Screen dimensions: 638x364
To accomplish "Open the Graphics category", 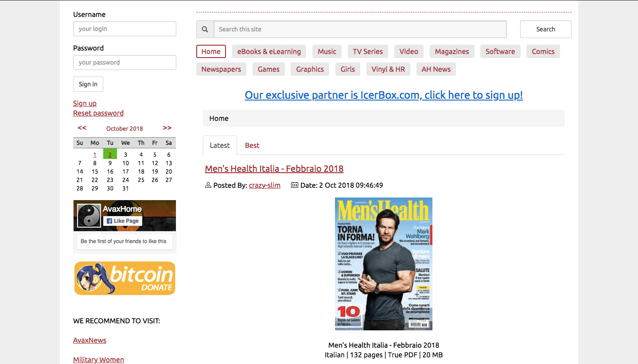I will tap(310, 69).
